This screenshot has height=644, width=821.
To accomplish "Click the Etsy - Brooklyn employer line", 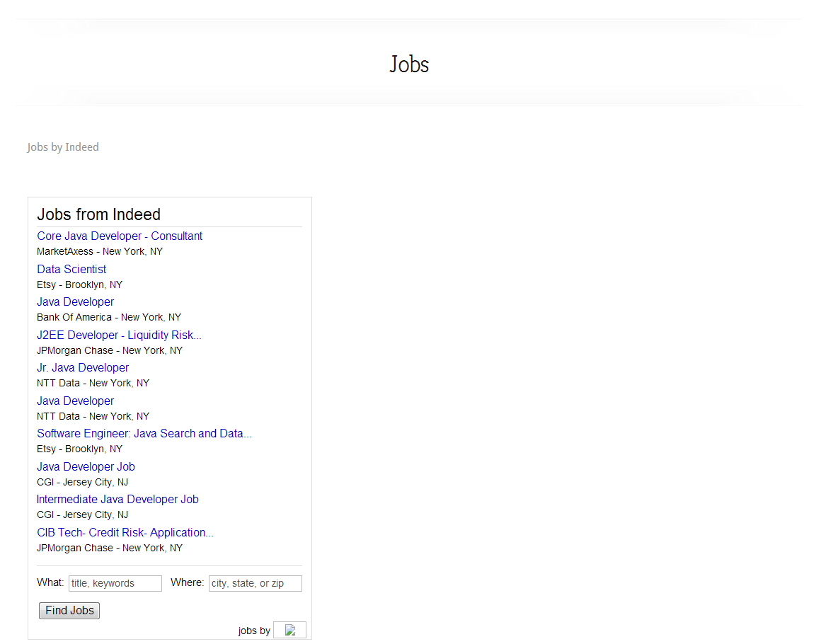I will tap(79, 284).
